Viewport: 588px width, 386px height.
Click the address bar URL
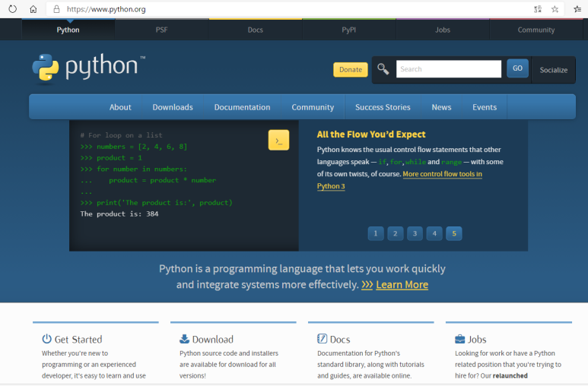(106, 9)
